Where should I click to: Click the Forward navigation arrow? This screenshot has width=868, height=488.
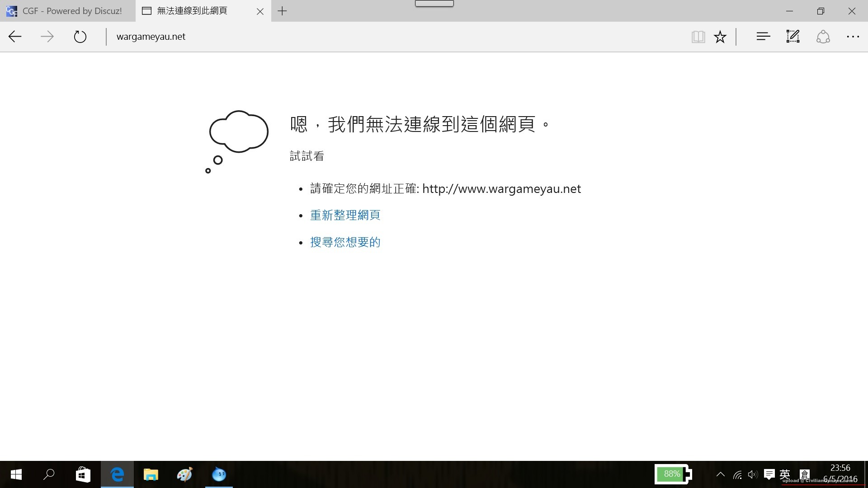click(47, 37)
